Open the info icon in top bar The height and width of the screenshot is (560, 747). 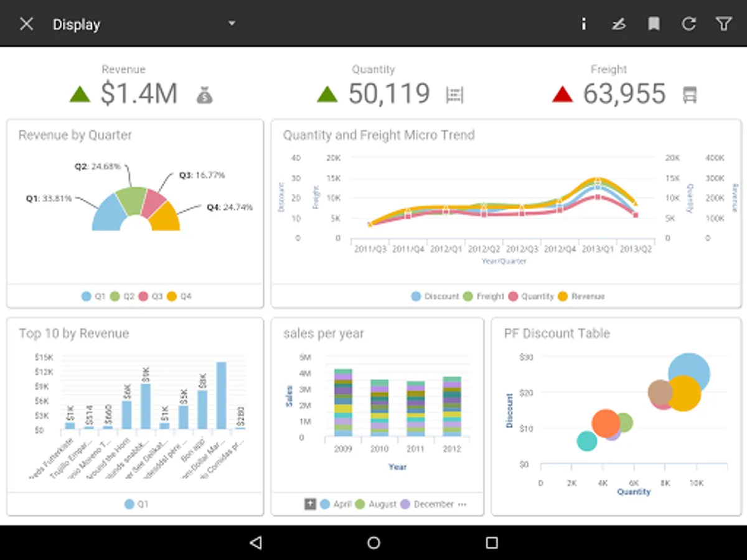click(583, 24)
